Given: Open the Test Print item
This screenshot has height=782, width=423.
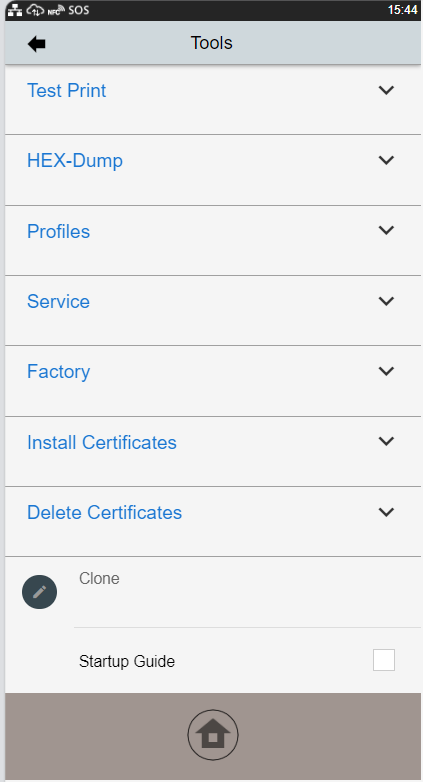Looking at the screenshot, I should 66,91.
